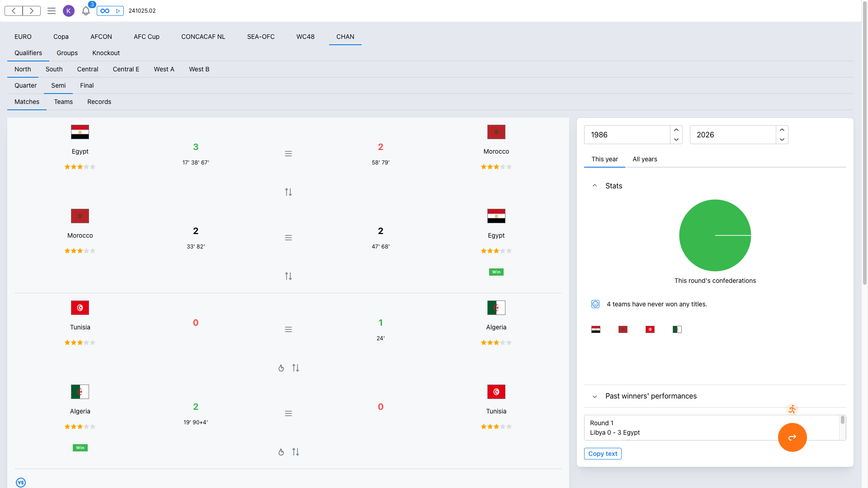The height and width of the screenshot is (488, 868).
Task: Click the running person icon
Action: 793,409
